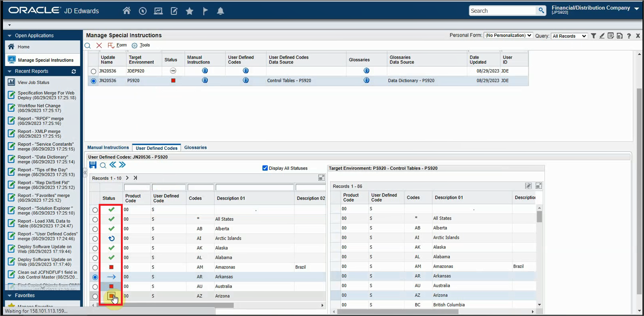644x316 pixels.
Task: Customize the target environment grid
Action: pyautogui.click(x=528, y=186)
